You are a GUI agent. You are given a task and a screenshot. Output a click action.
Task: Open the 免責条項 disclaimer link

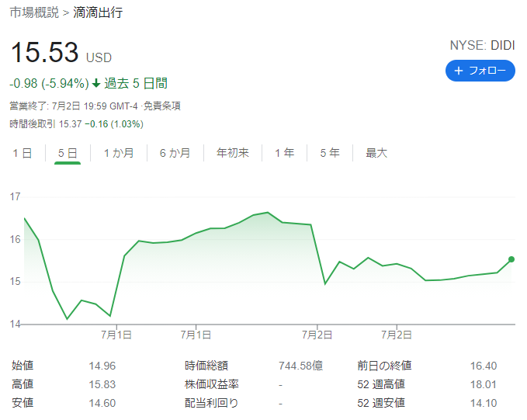(x=162, y=106)
